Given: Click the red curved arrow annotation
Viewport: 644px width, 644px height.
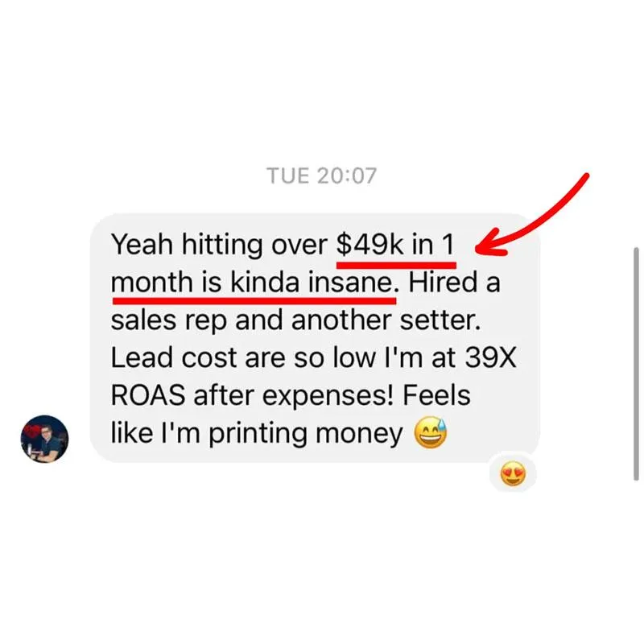Looking at the screenshot, I should point(532,215).
